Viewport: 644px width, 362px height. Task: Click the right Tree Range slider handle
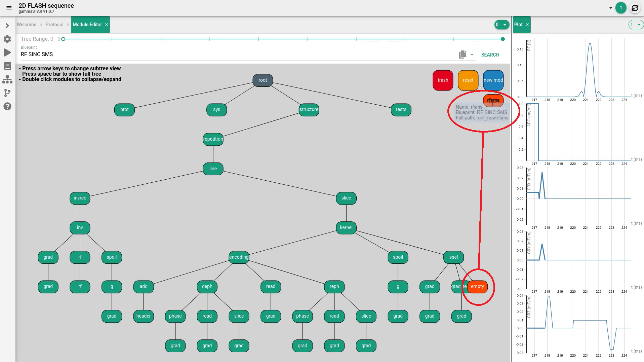pos(503,39)
